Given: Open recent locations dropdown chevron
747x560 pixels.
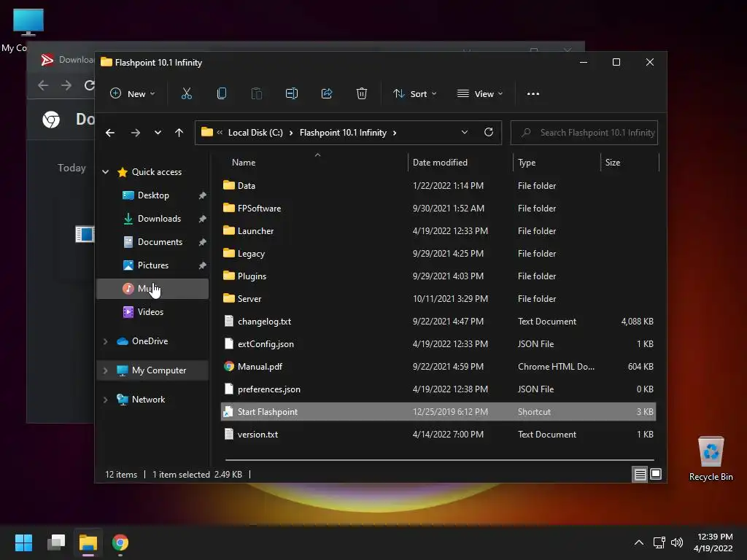Looking at the screenshot, I should (x=158, y=133).
